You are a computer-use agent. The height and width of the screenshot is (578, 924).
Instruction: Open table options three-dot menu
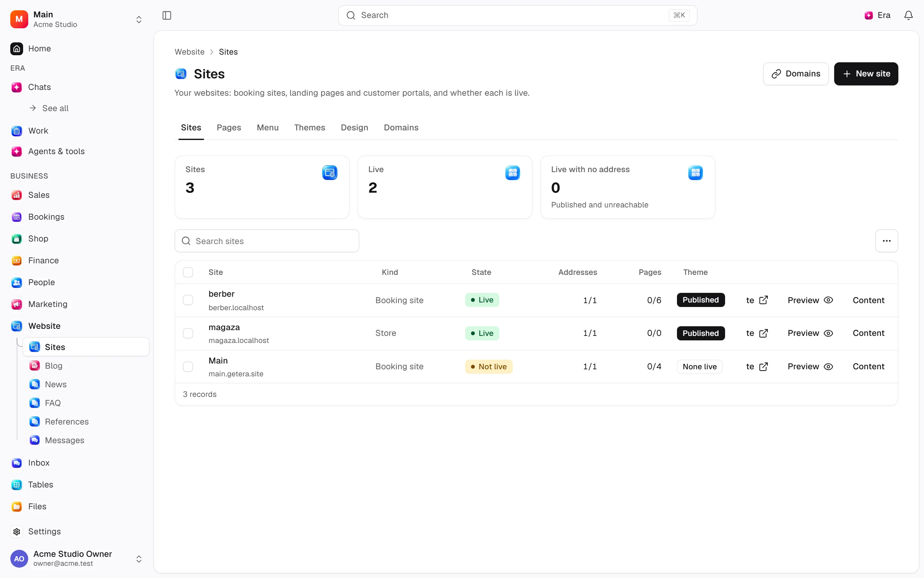click(886, 241)
